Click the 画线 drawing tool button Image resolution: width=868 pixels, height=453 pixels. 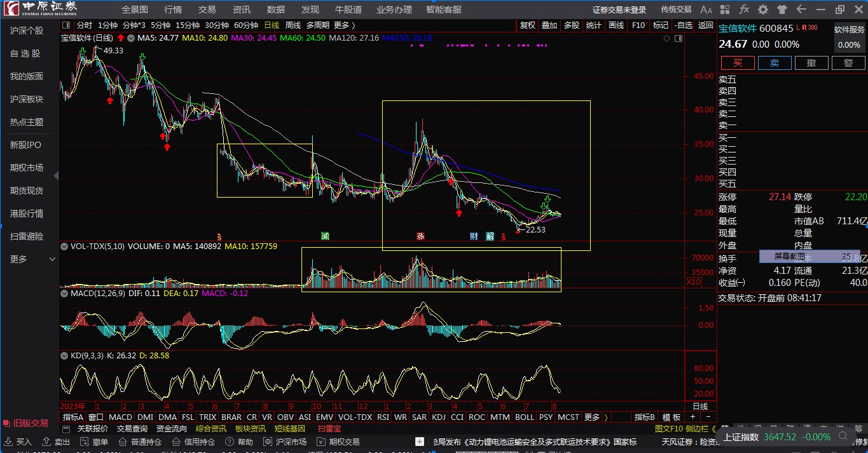(616, 25)
